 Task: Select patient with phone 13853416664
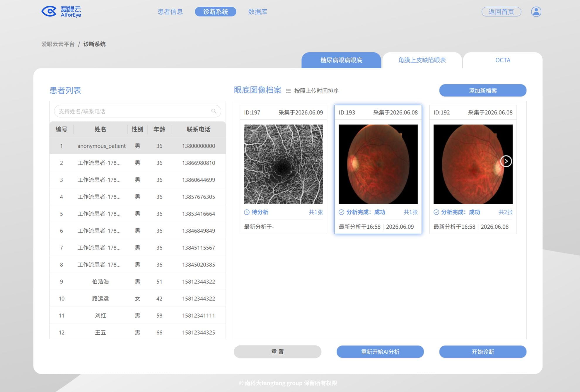point(138,214)
